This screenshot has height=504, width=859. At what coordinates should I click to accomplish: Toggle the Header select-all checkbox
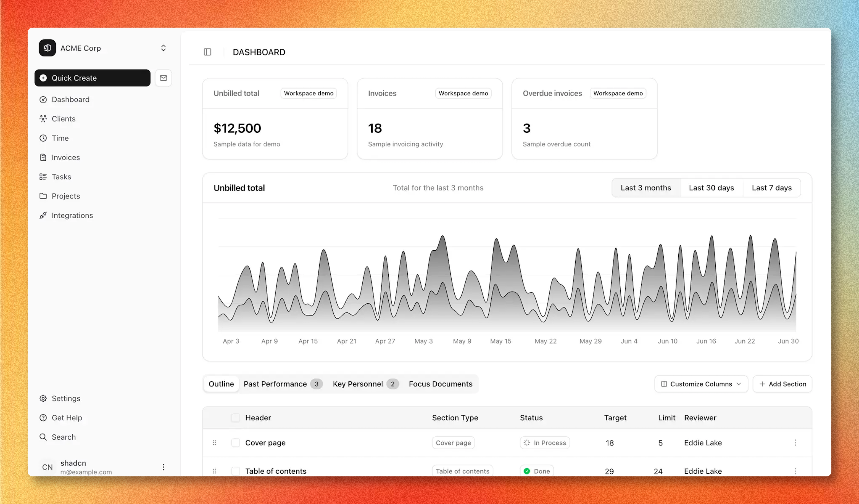[236, 418]
